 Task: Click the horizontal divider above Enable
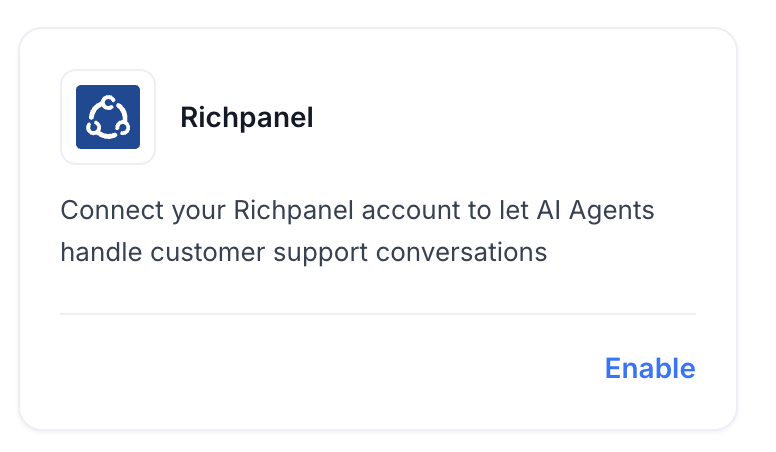click(x=378, y=314)
